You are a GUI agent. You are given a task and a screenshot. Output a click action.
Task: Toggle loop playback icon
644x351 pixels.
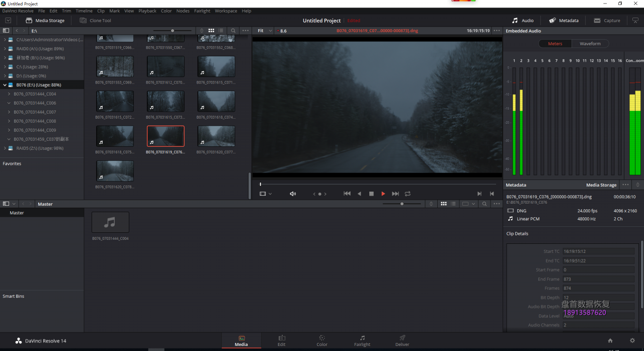408,194
